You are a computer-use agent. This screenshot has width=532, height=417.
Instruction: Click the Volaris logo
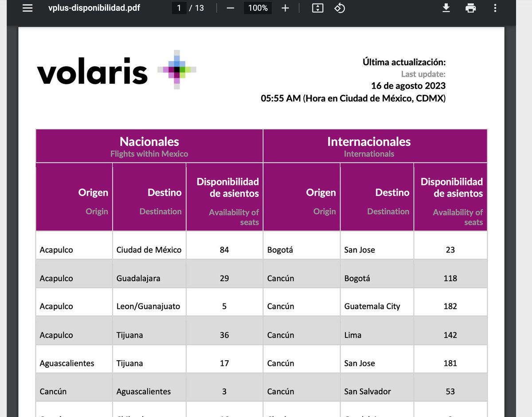pos(117,71)
